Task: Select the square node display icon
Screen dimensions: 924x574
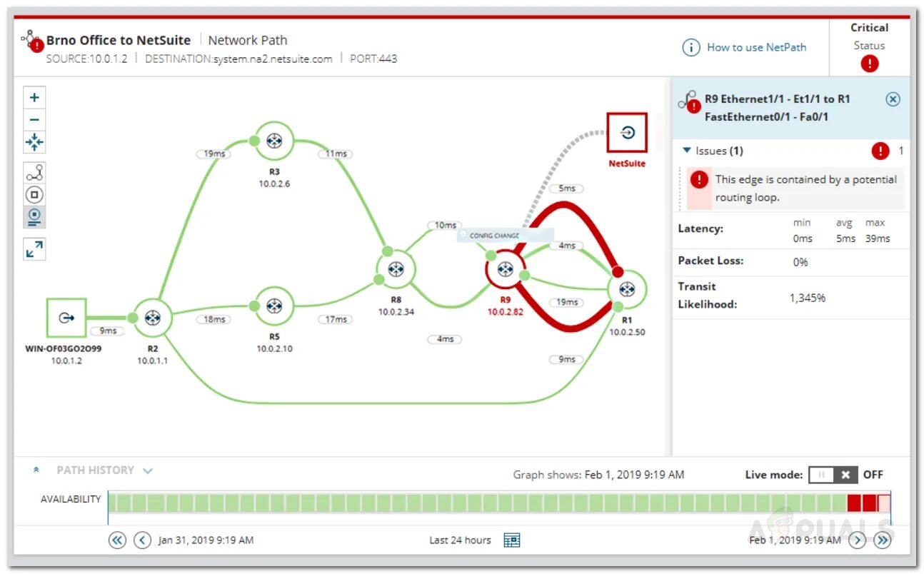Action: click(34, 195)
